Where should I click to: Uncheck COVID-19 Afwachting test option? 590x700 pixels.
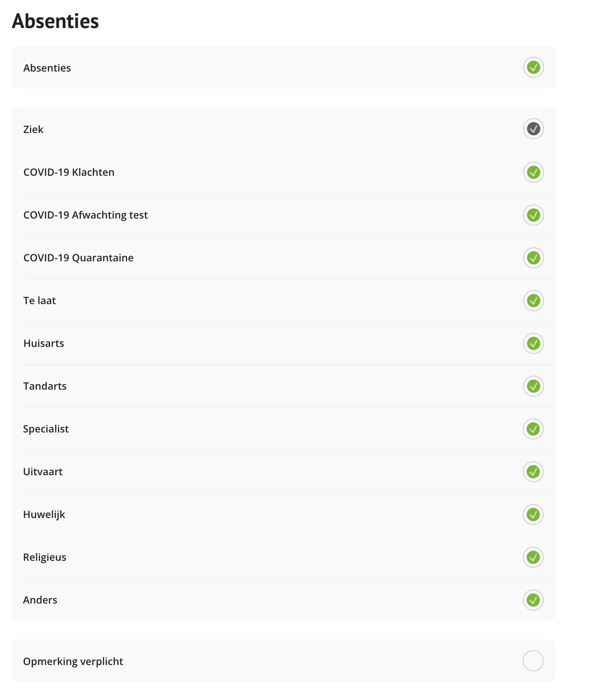[533, 215]
